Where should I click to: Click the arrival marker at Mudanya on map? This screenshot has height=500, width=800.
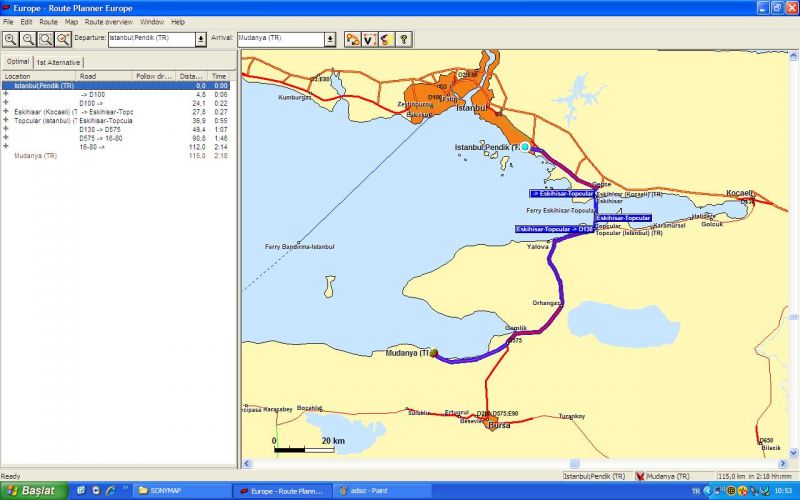pyautogui.click(x=434, y=353)
